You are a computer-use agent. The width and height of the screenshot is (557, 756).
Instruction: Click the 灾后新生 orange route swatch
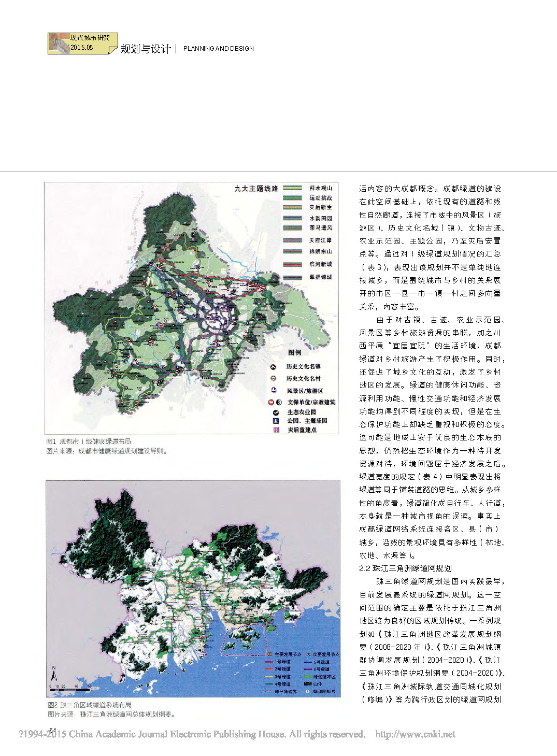(292, 207)
